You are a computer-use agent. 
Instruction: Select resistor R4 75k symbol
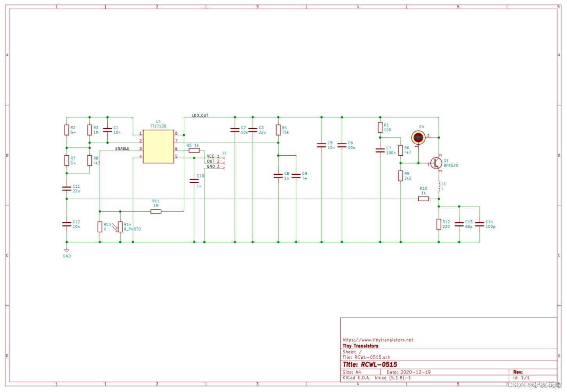pyautogui.click(x=278, y=130)
